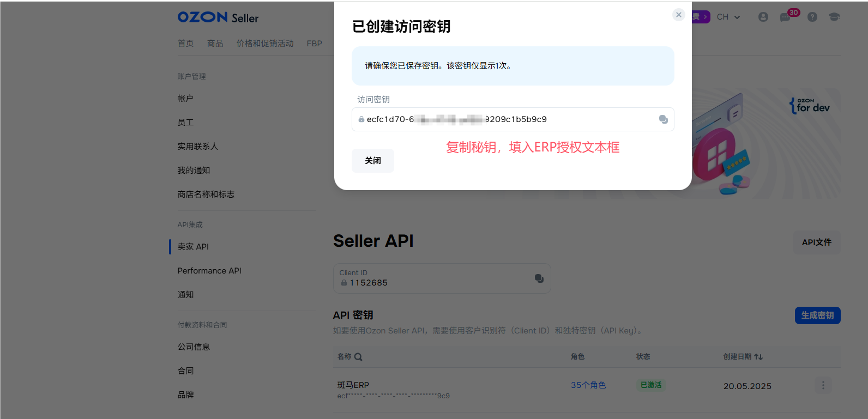
Task: Open 合同 in the sidebar
Action: [185, 371]
